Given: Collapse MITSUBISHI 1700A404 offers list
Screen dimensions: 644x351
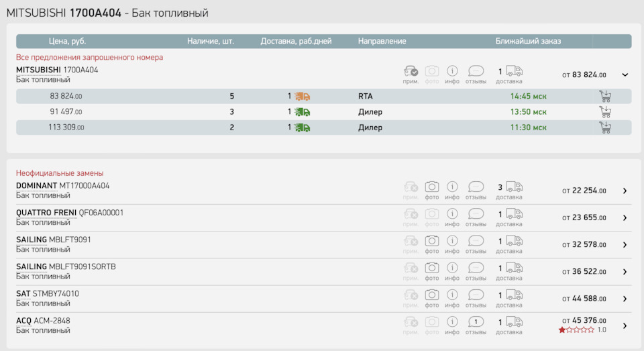Looking at the screenshot, I should 625,75.
